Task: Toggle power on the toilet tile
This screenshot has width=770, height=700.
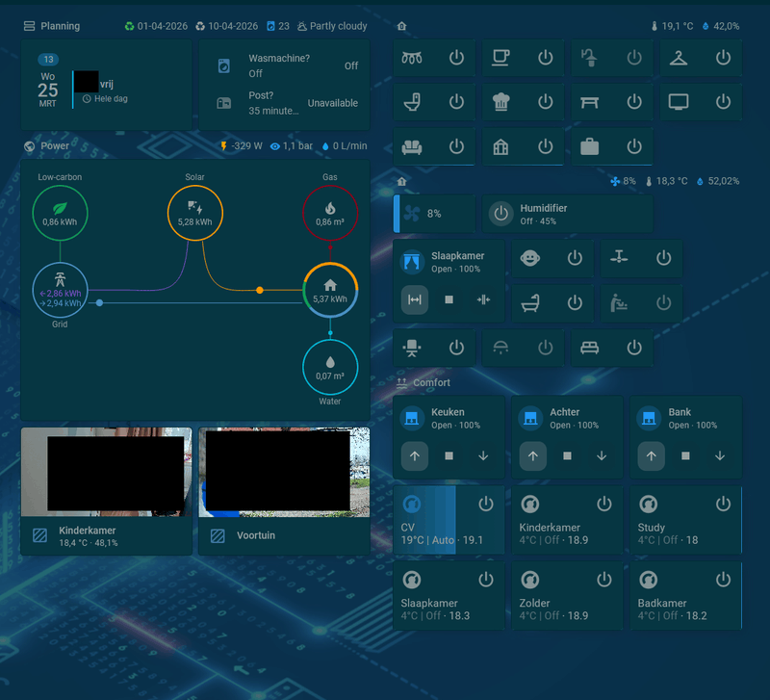Action: [456, 102]
